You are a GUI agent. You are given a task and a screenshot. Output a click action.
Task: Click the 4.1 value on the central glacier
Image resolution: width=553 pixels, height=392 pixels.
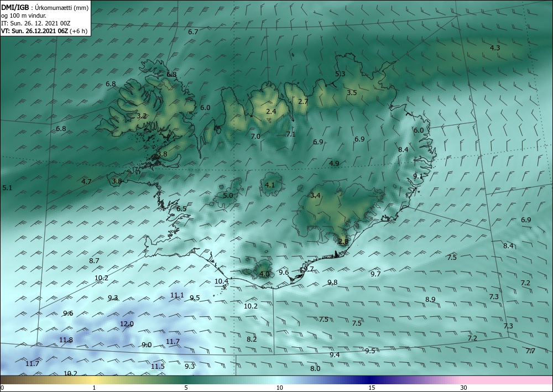[270, 185]
